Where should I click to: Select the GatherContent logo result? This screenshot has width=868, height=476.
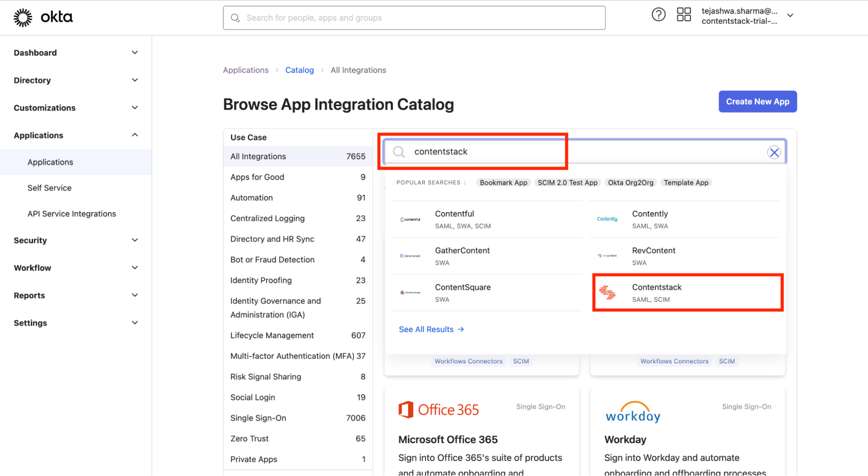point(410,256)
